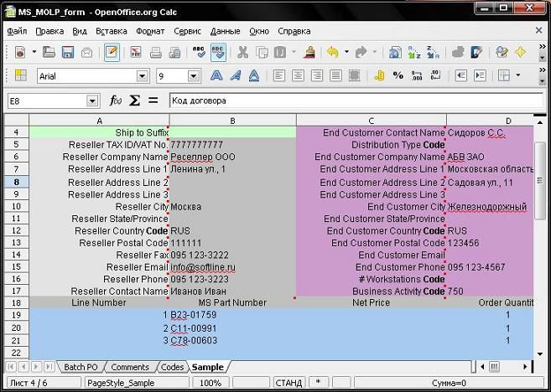
Task: Click the Sum sigma icon
Action: pyautogui.click(x=134, y=101)
